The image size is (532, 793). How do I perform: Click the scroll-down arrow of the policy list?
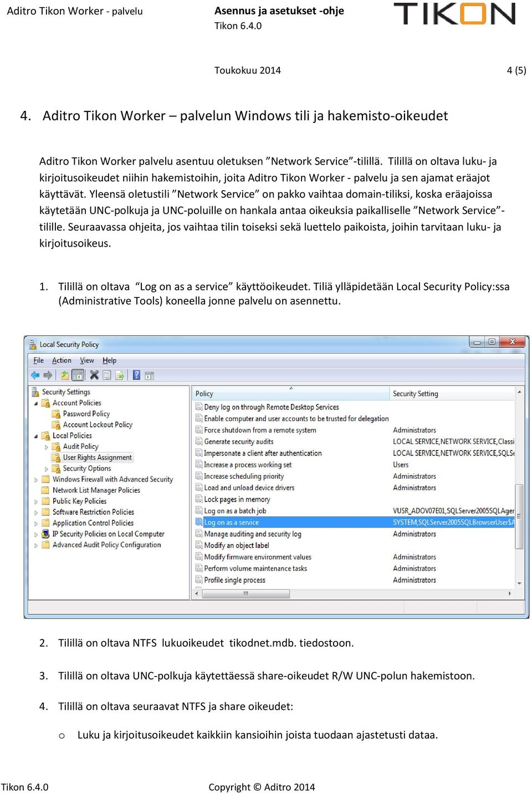(519, 584)
